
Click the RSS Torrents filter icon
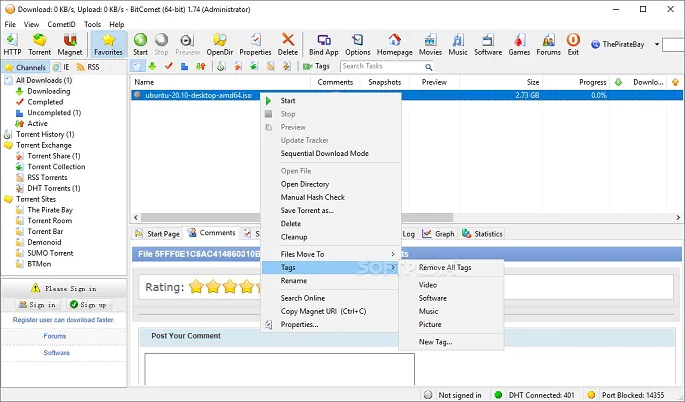[271, 66]
